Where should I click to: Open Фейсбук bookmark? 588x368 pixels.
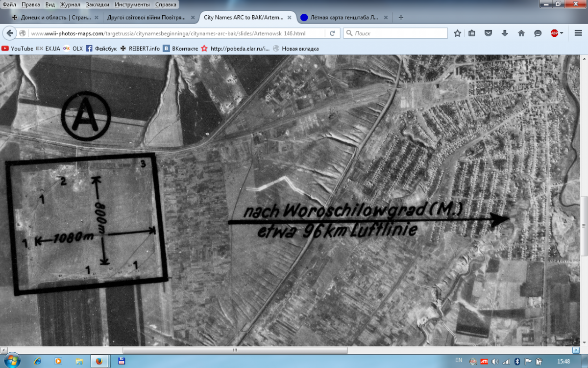[x=101, y=49]
